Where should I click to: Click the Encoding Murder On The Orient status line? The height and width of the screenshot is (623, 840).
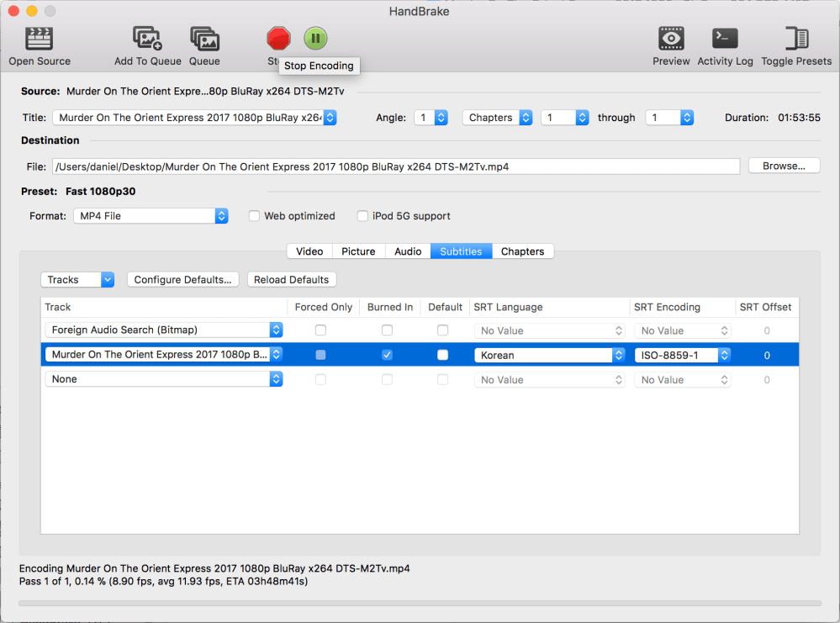[x=214, y=568]
